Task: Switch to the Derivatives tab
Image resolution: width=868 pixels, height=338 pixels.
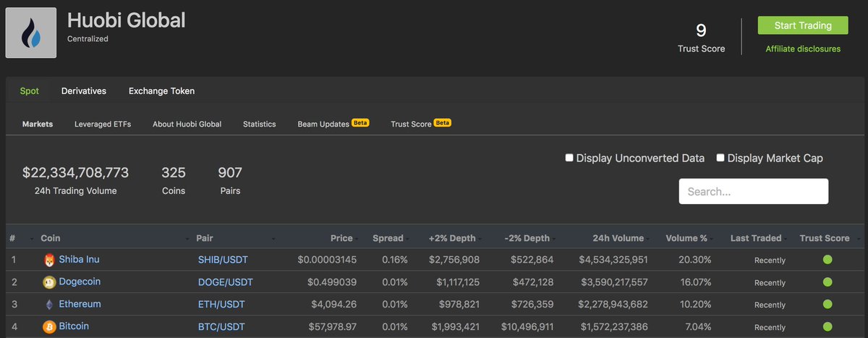Action: (84, 91)
